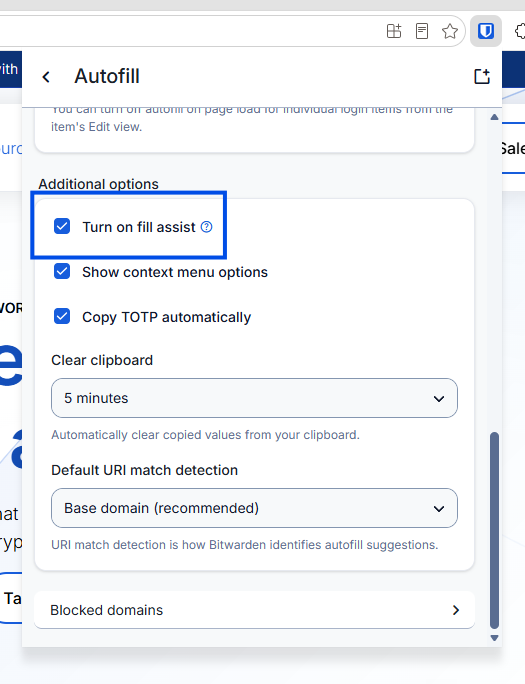Click 'URI match detection is how Bitwarden' text
Image resolution: width=525 pixels, height=684 pixels.
tap(245, 545)
